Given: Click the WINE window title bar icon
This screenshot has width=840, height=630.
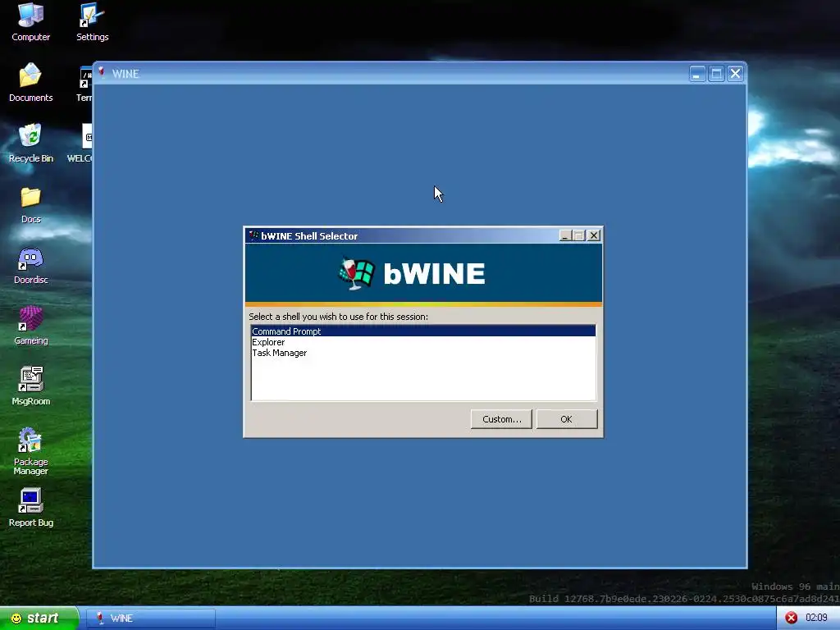Looking at the screenshot, I should pyautogui.click(x=102, y=73).
